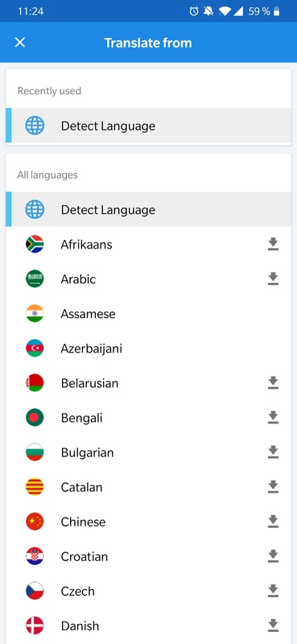
Task: Download the Czech language pack
Action: (x=273, y=591)
